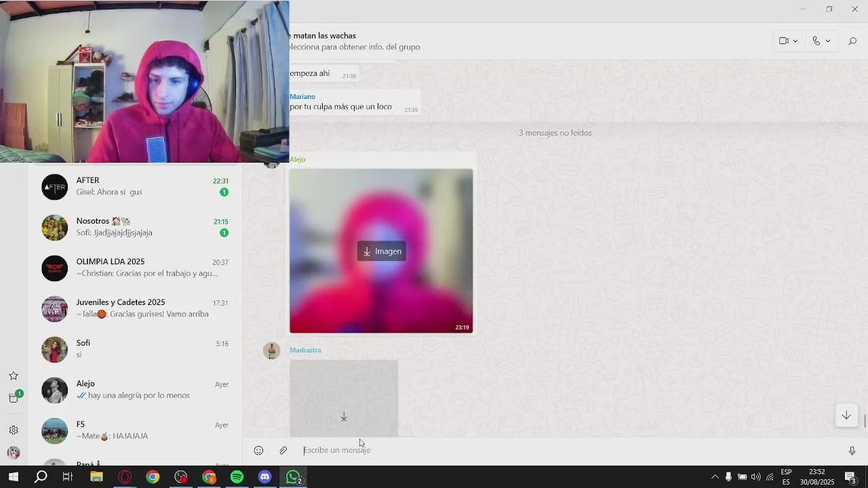Switch to Opera browser on taskbar
868x488 pixels.
(x=124, y=477)
